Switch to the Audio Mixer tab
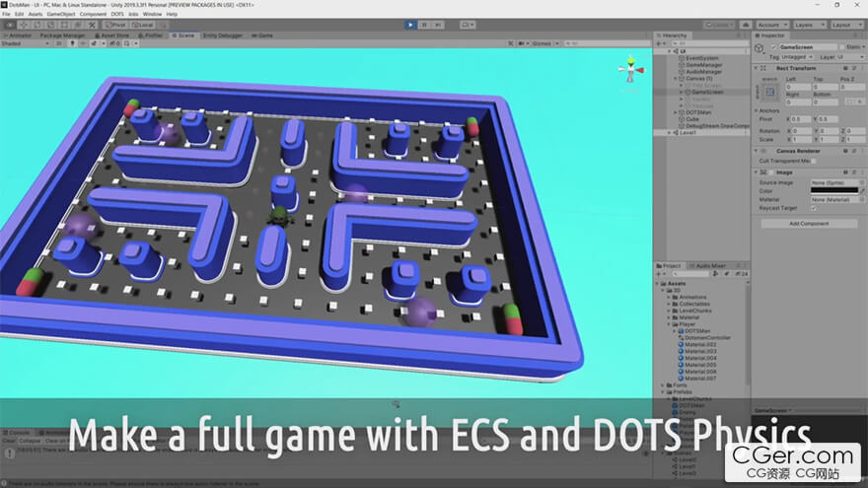This screenshot has height=488, width=868. (707, 266)
